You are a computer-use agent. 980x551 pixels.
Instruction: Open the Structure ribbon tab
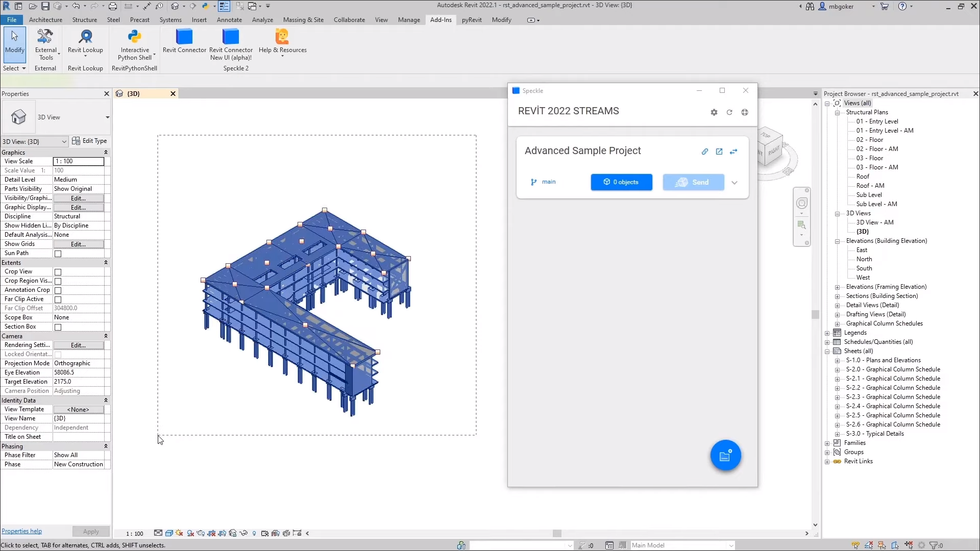coord(84,20)
